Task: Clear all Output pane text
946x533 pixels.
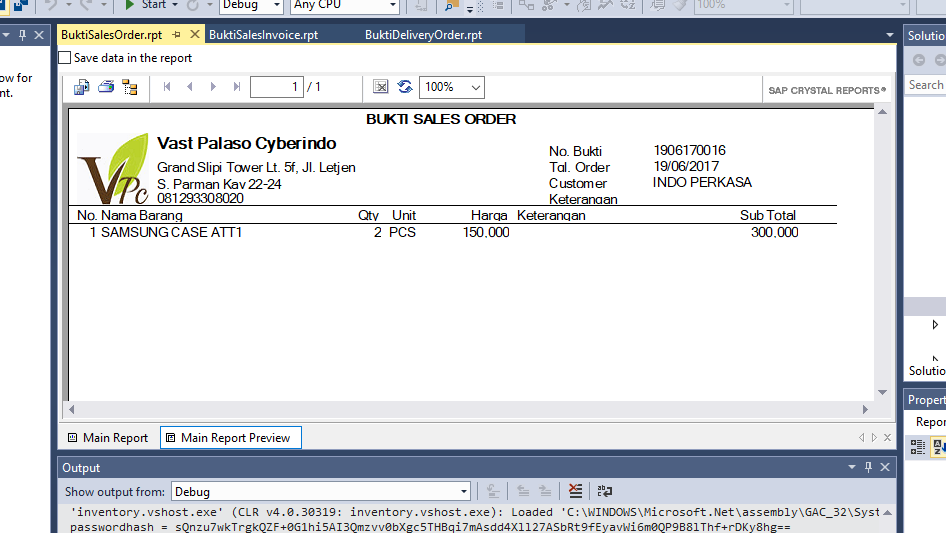Action: [576, 491]
